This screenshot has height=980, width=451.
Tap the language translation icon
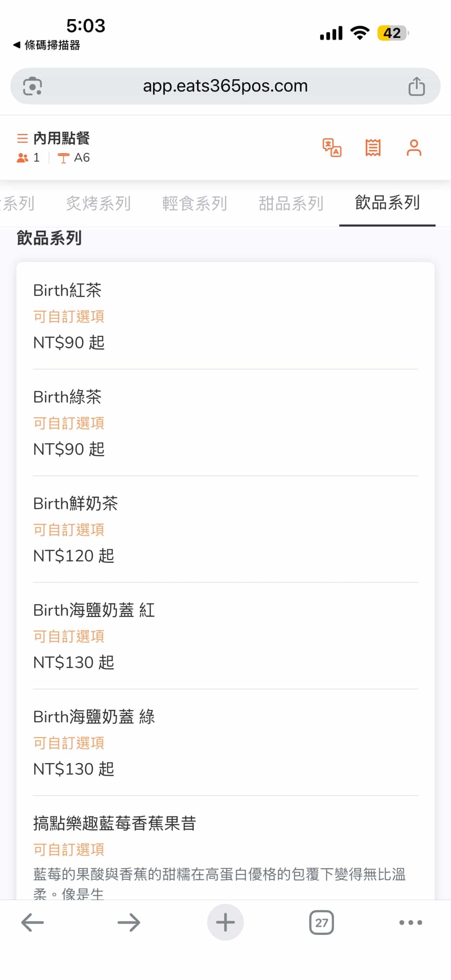332,148
